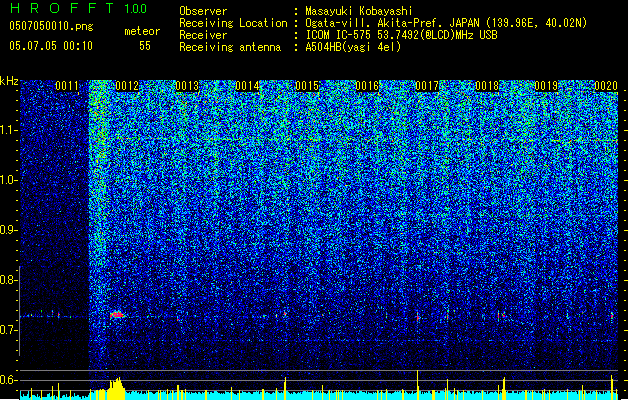Click time marker 0011

click(x=67, y=86)
